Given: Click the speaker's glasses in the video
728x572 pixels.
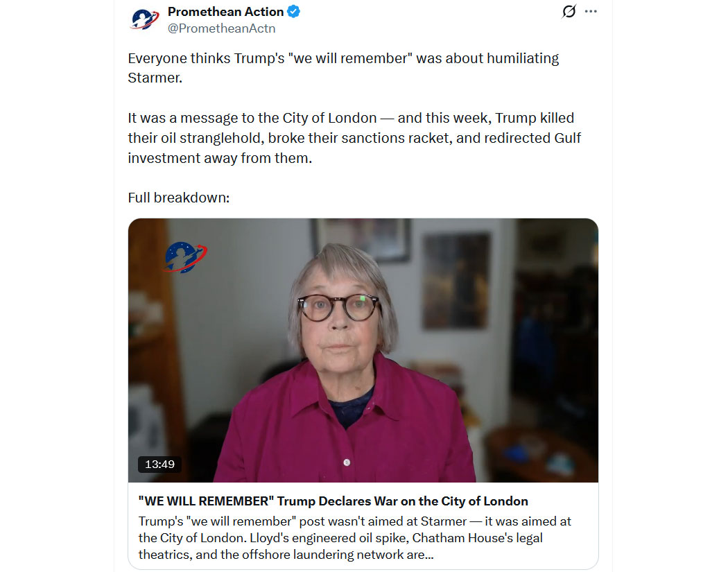Looking at the screenshot, I should (x=339, y=307).
